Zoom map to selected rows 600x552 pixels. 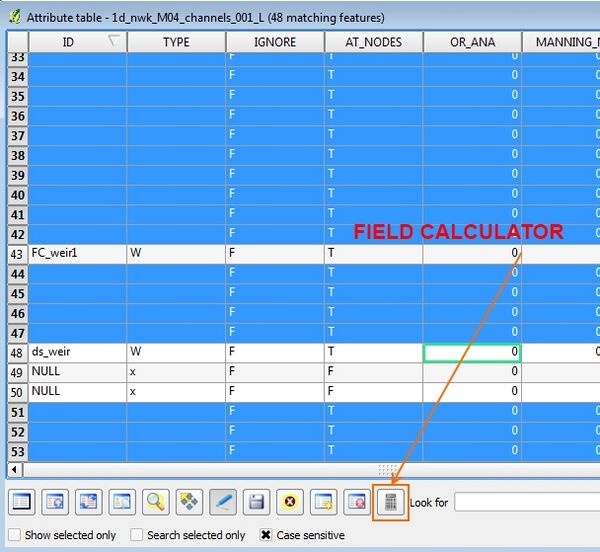pos(156,502)
